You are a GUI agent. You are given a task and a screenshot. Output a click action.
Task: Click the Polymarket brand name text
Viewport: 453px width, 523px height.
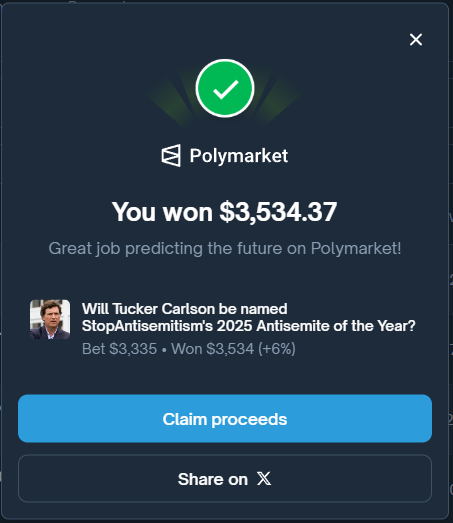[239, 156]
